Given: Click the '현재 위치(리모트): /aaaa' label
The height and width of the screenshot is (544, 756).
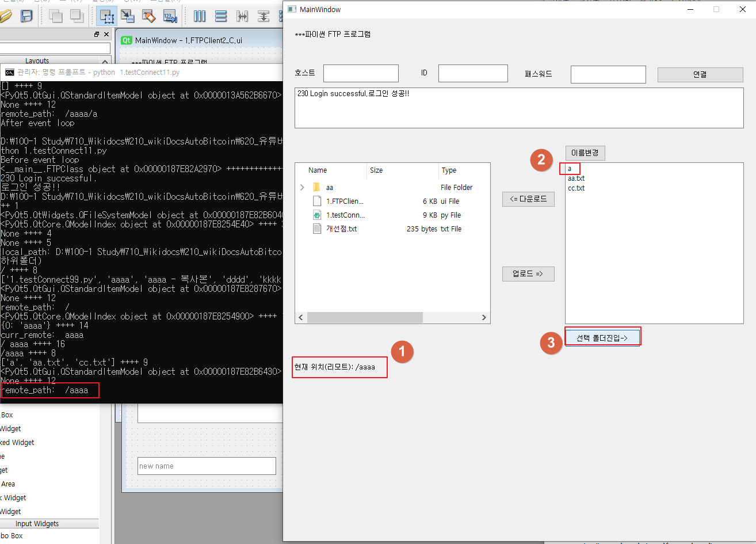Looking at the screenshot, I should [x=335, y=367].
